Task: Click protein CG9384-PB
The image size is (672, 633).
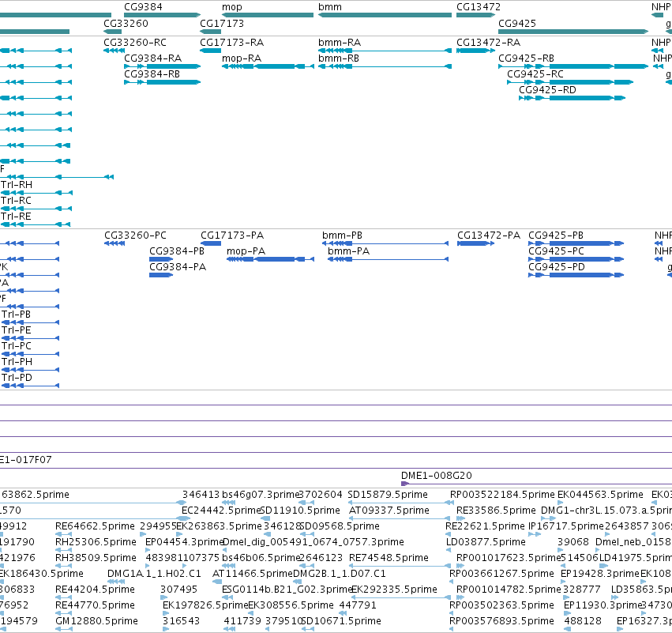Action: [177, 251]
